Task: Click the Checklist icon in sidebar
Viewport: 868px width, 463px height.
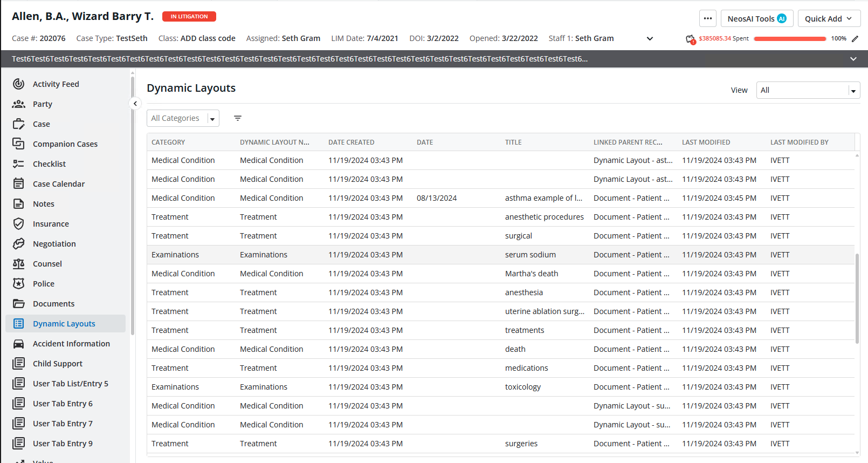Action: click(19, 164)
